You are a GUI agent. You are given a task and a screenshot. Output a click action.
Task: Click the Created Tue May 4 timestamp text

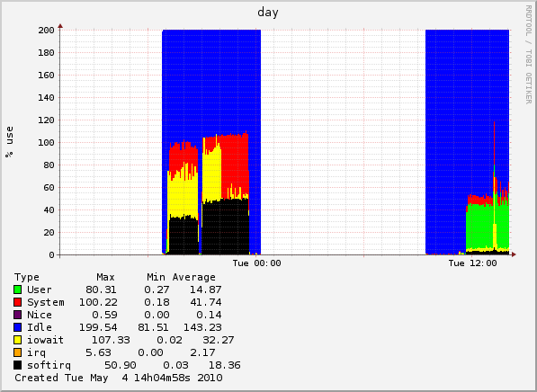click(x=119, y=378)
